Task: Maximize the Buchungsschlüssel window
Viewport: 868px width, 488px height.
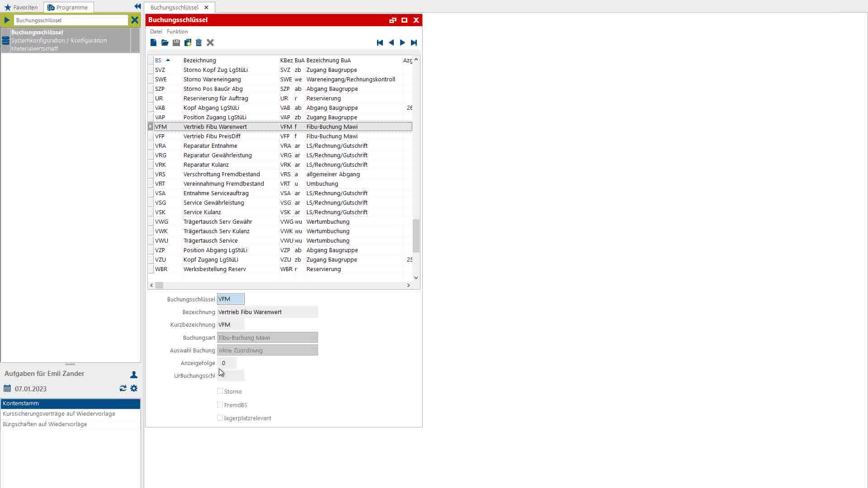Action: (x=404, y=20)
